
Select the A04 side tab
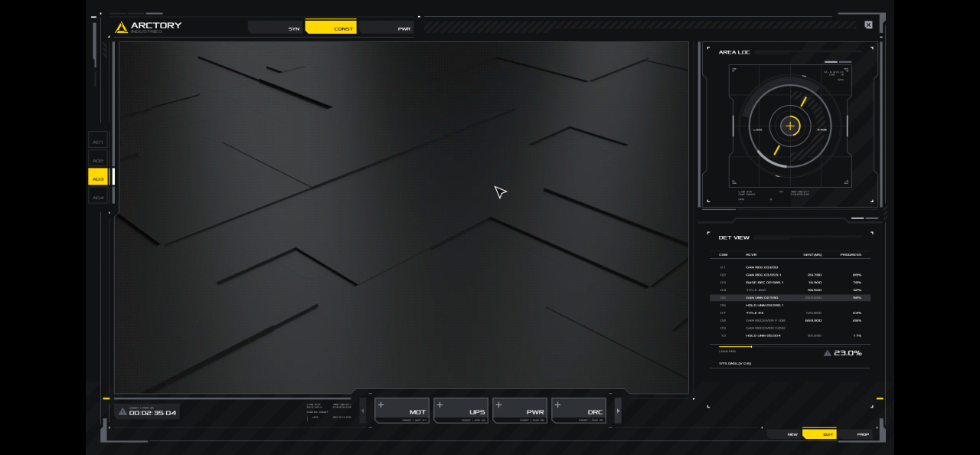98,197
